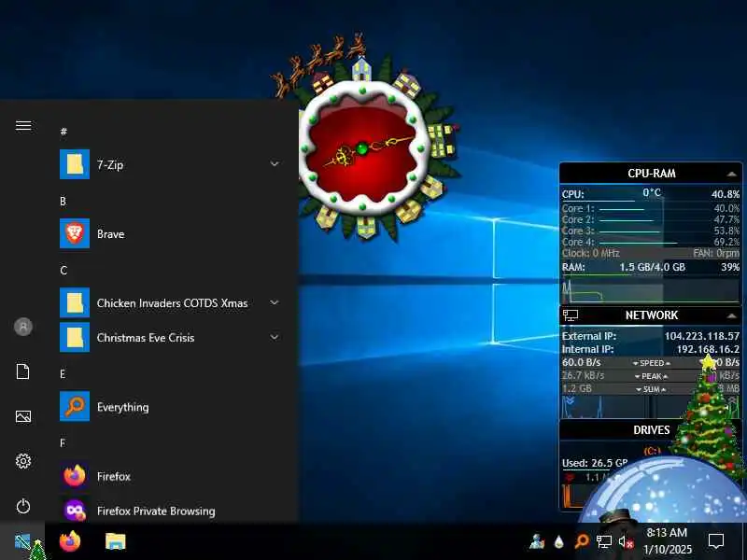
Task: Expand the 7-Zip folder chevron
Action: coord(275,164)
